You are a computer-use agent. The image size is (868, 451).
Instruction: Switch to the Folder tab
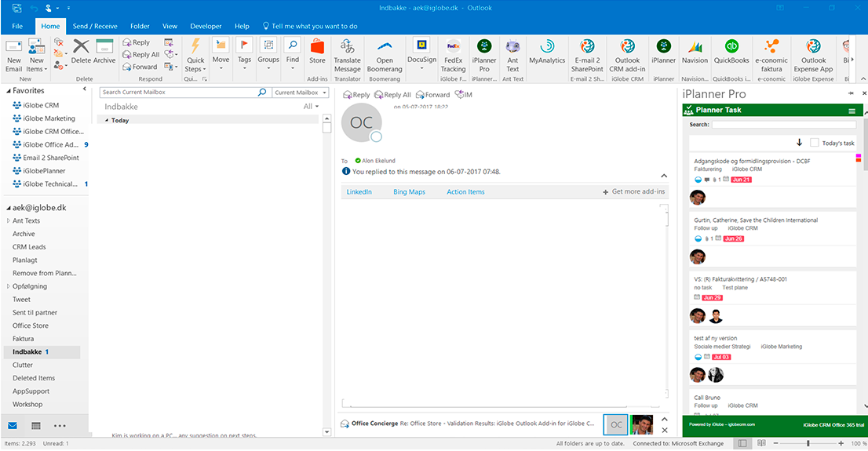point(140,26)
